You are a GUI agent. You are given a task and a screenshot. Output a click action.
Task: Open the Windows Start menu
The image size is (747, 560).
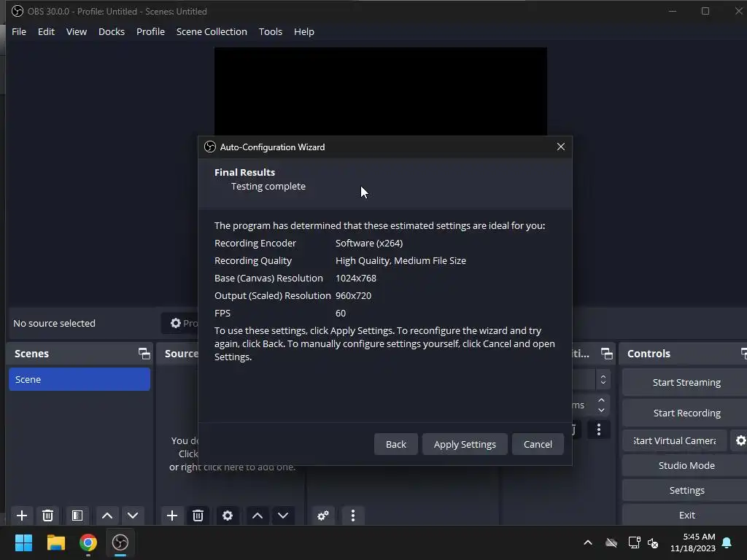click(x=23, y=542)
